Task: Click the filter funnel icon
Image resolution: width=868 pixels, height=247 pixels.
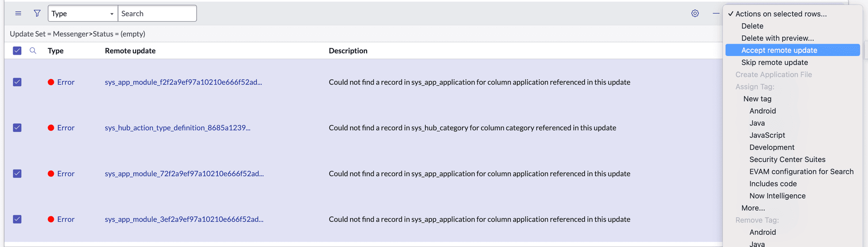Action: tap(37, 14)
